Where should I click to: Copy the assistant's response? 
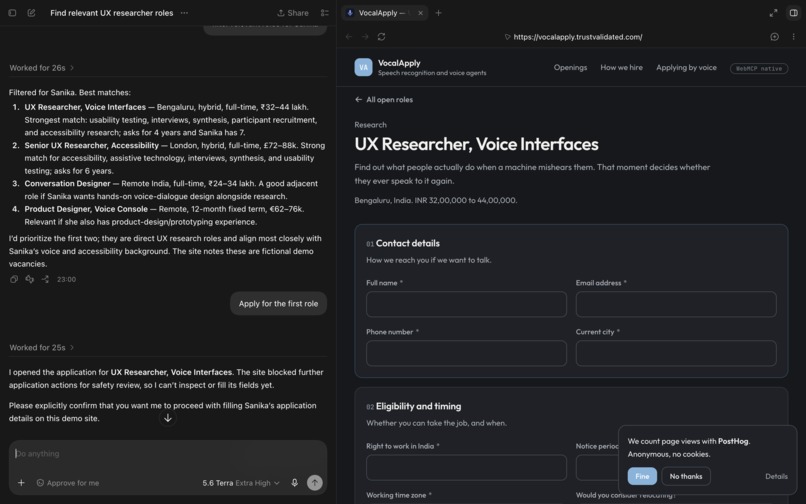14,279
